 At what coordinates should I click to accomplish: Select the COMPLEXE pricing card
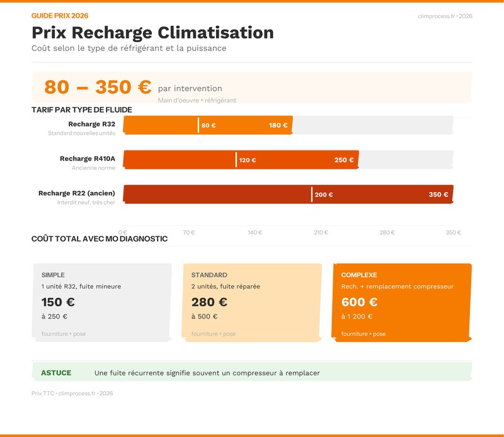pyautogui.click(x=401, y=301)
